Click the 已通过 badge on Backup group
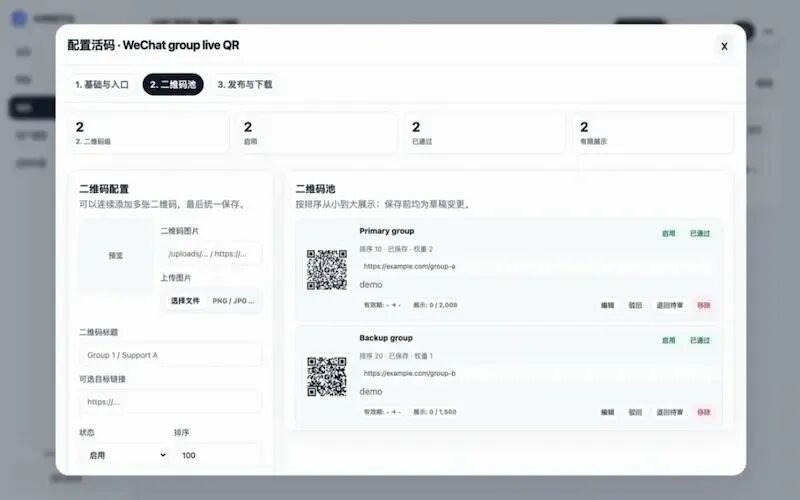This screenshot has width=800, height=500. [x=700, y=341]
